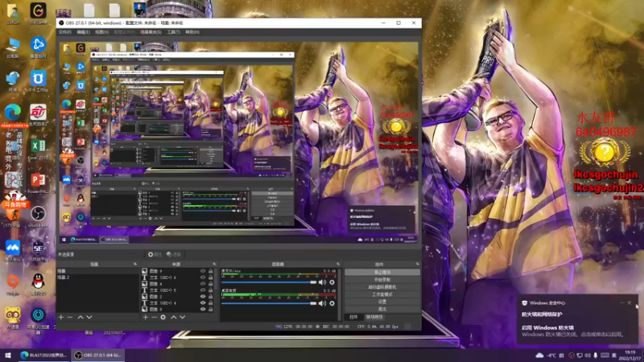Open the QQ penguin desktop icon

[x=38, y=285]
